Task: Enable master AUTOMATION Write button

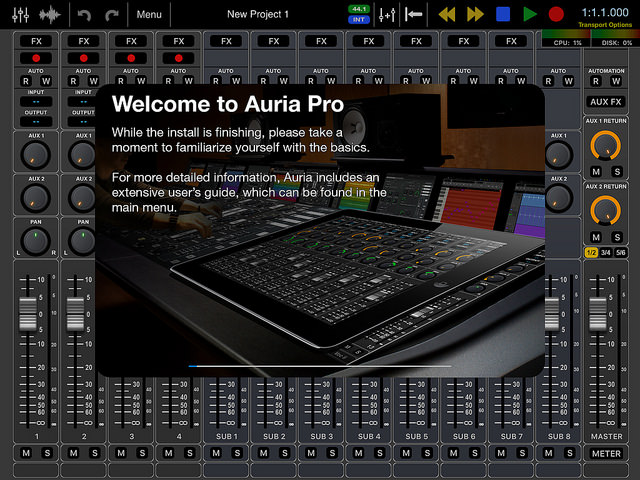Action: (616, 81)
